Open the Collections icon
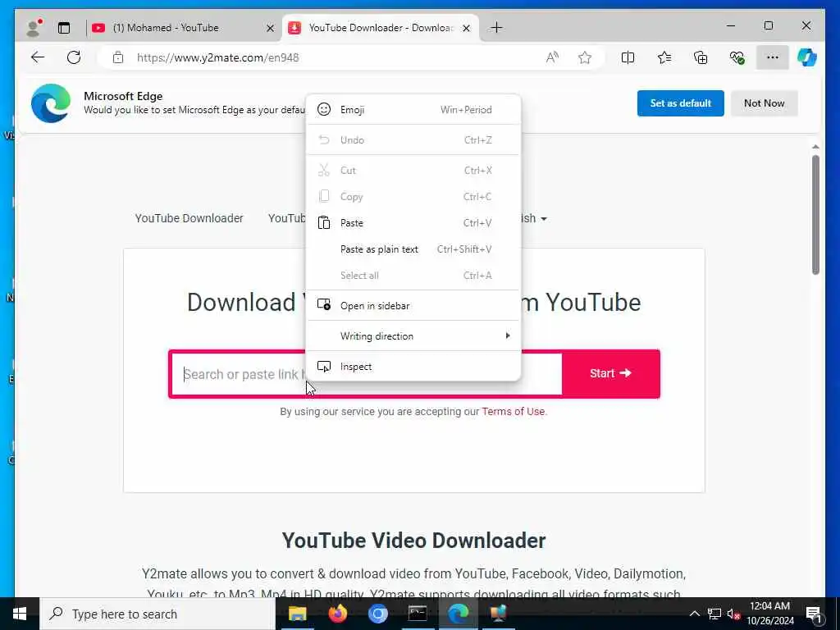 pos(701,57)
